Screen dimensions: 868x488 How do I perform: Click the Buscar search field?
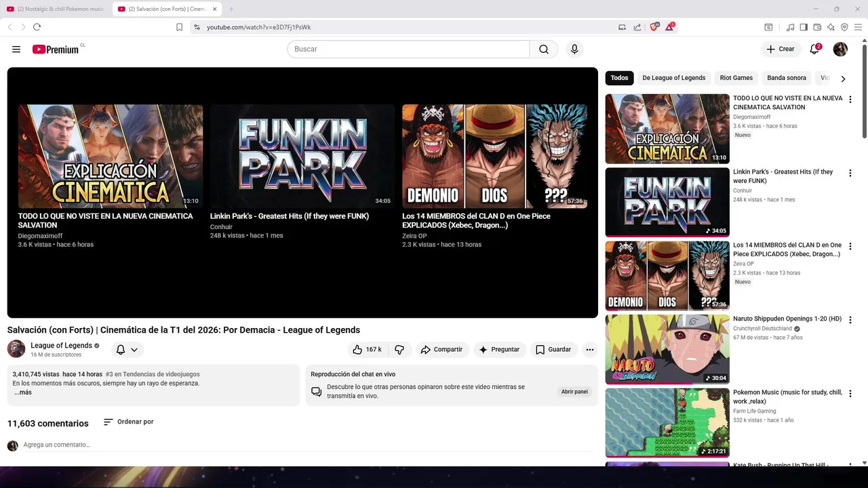[x=408, y=49]
